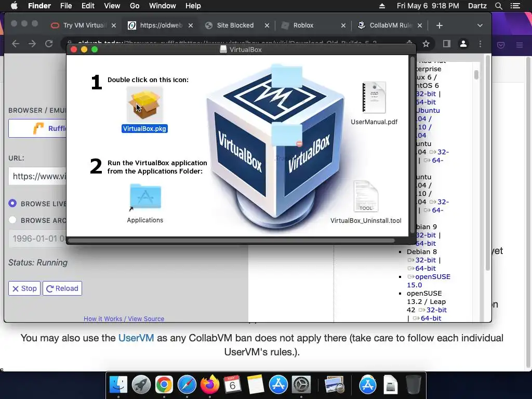Image resolution: width=532 pixels, height=399 pixels.
Task: Open the Window menu
Action: 162,6
